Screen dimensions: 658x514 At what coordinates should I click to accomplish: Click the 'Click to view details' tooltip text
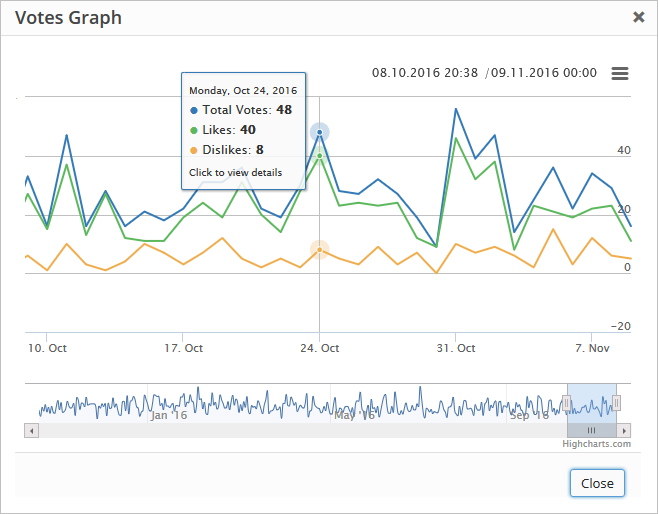pos(235,172)
